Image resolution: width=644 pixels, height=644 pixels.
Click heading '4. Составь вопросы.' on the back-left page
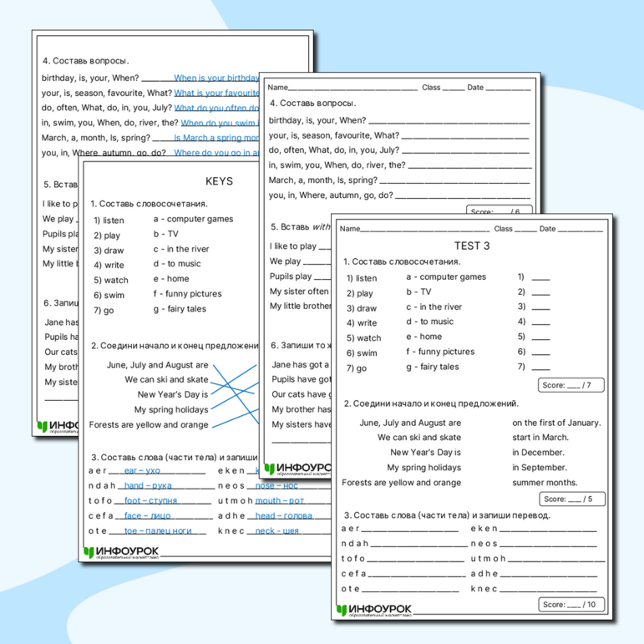coord(86,61)
